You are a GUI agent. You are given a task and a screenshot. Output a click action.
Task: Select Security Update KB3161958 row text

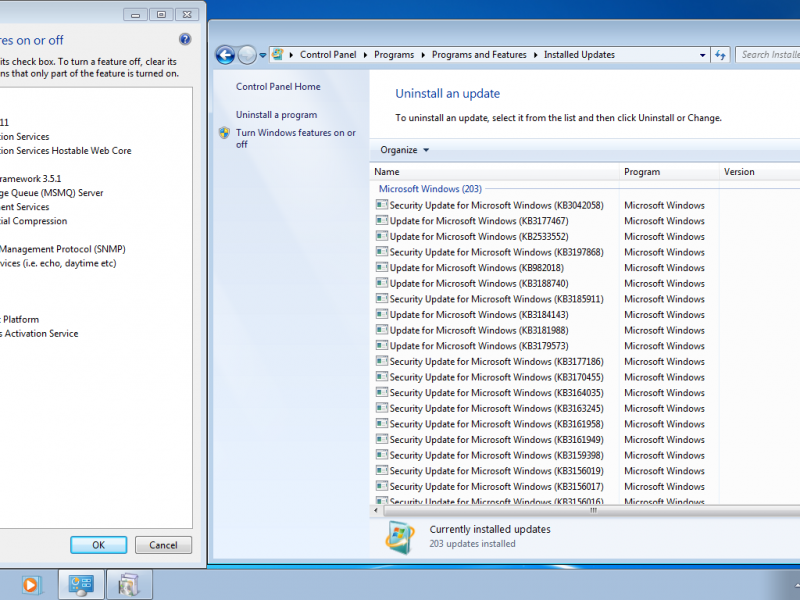496,424
